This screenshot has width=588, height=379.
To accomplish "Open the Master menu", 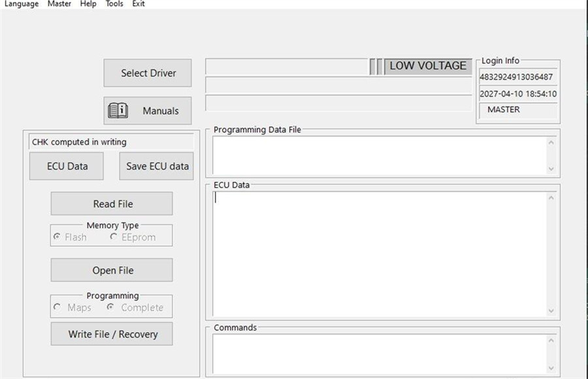I will click(x=59, y=4).
